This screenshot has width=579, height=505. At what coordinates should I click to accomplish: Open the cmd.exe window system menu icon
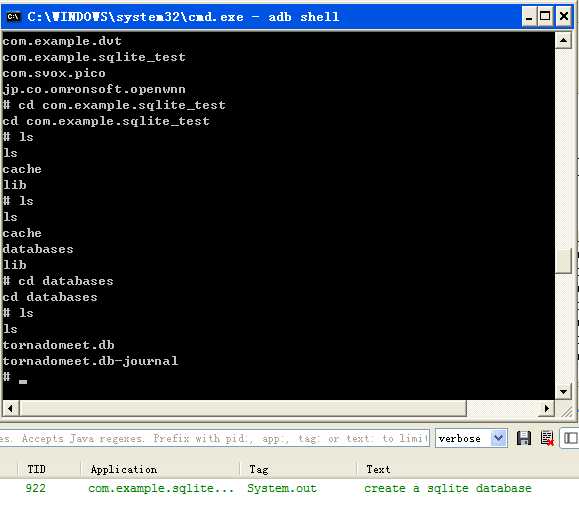click(13, 17)
